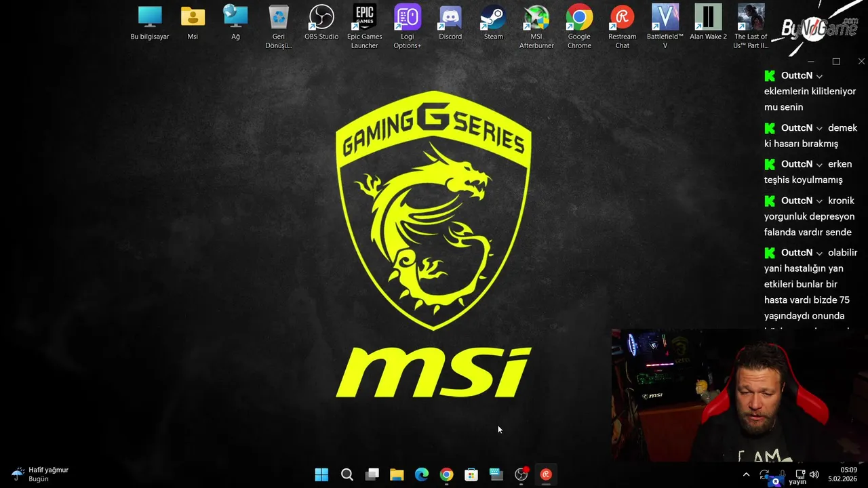Click Kick badge on 'kronik' message

pyautogui.click(x=770, y=201)
